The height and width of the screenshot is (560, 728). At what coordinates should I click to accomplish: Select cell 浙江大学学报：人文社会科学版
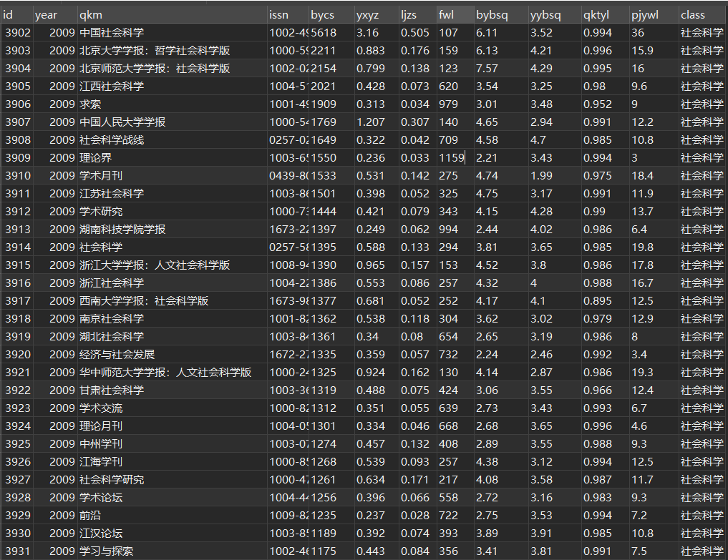[173, 265]
